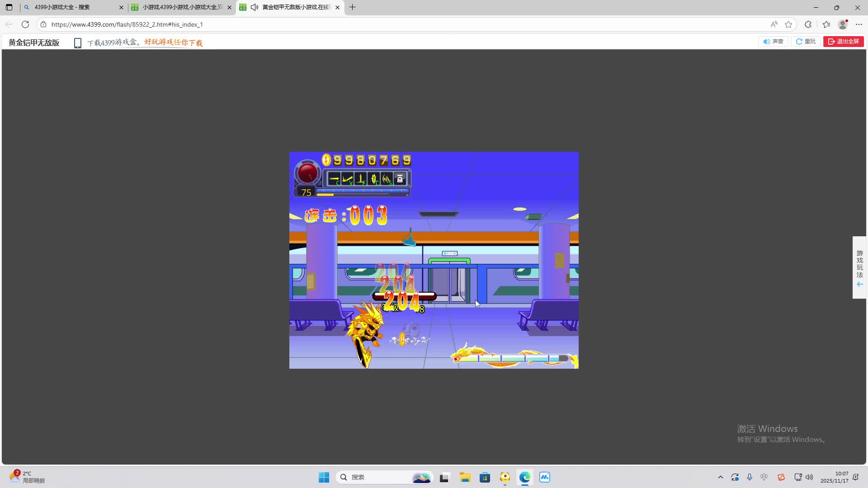Viewport: 868px width, 488px height.
Task: Click the first skill icon in game HUD
Action: [x=334, y=179]
